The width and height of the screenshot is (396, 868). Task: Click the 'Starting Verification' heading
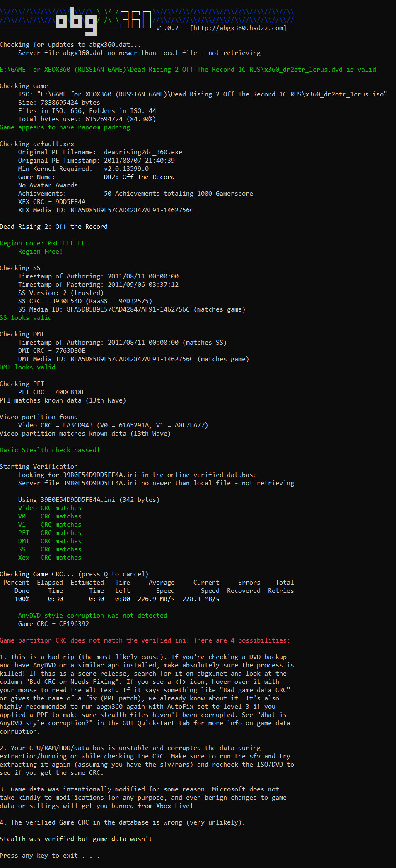pyautogui.click(x=39, y=467)
